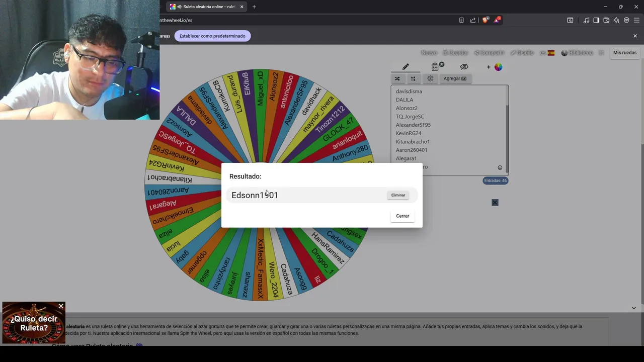Click the Edsonn1901 result text
644x362 pixels.
(255, 195)
